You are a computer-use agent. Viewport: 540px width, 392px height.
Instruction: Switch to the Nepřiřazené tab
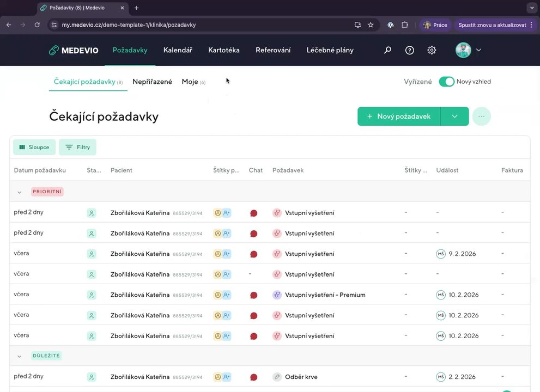[x=152, y=82]
